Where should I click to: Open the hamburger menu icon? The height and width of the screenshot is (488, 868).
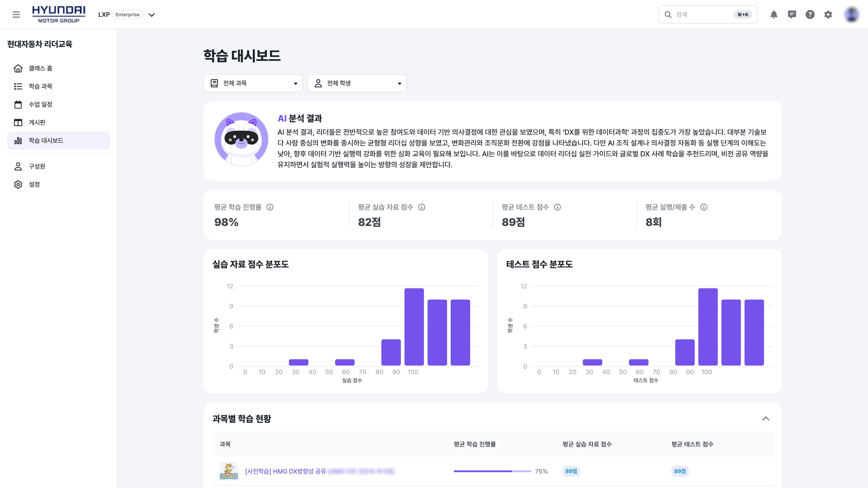[x=16, y=14]
